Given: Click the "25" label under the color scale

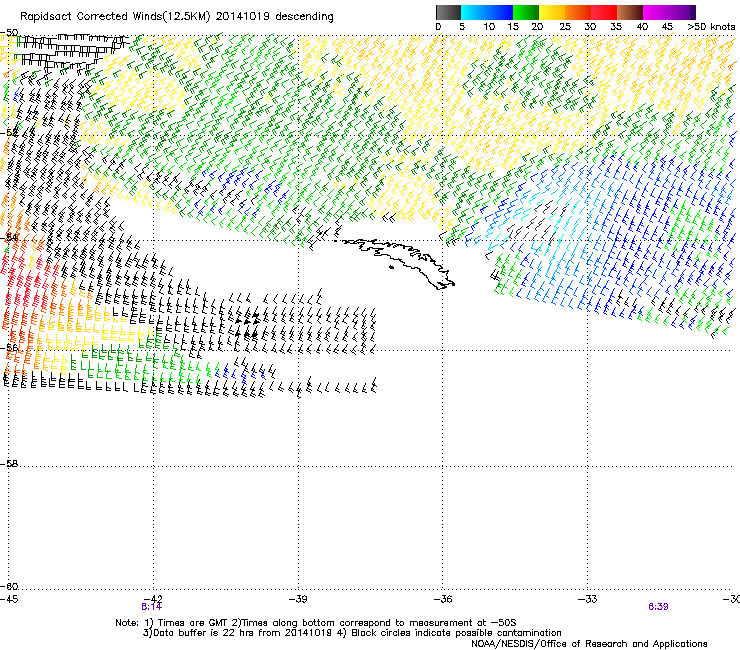Looking at the screenshot, I should click(x=565, y=27).
